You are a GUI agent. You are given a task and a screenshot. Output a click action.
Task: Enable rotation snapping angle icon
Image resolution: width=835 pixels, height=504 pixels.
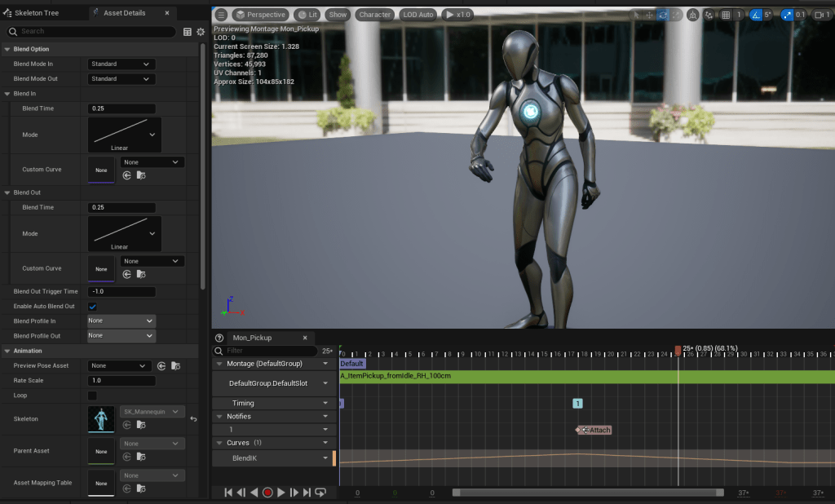coord(756,15)
